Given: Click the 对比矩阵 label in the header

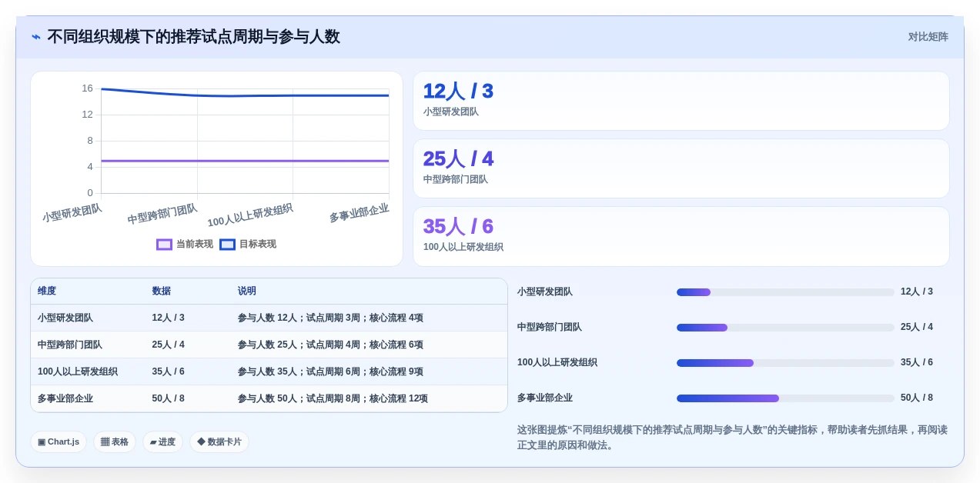Looking at the screenshot, I should click(x=928, y=37).
